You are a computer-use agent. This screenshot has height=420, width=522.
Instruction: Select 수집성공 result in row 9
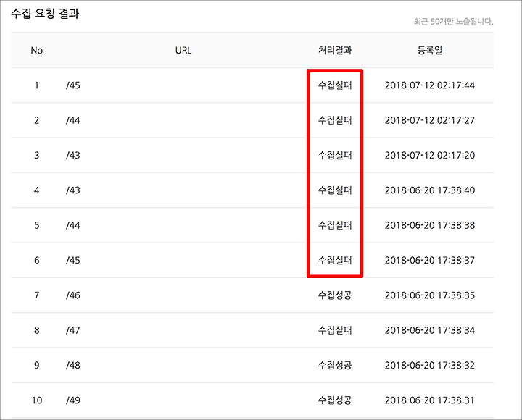[335, 366]
